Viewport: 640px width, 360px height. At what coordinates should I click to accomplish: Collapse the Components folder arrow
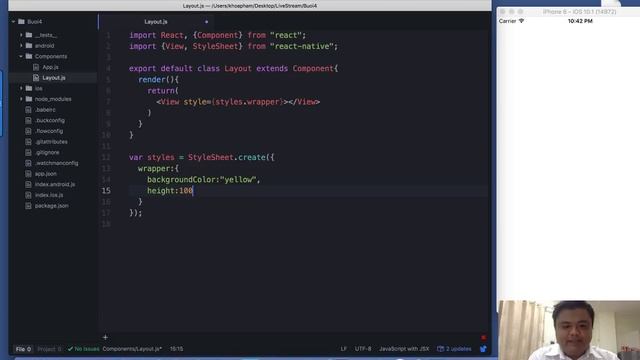pos(21,56)
